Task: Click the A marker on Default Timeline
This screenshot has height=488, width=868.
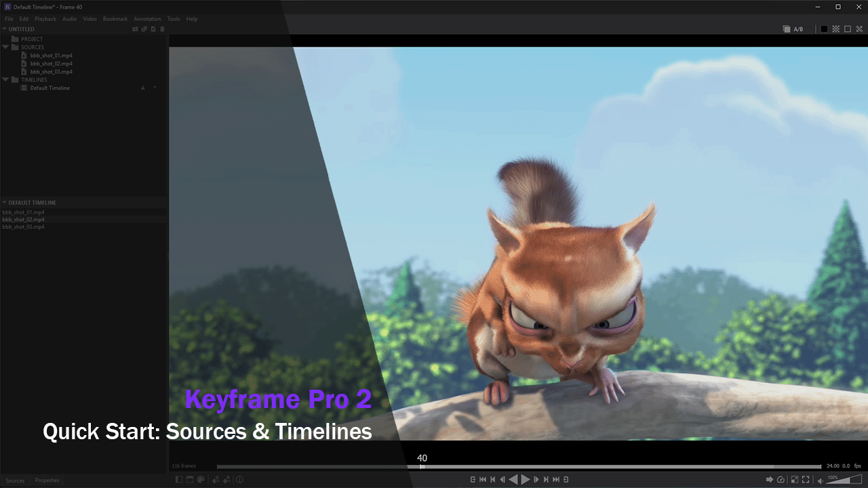Action: [x=142, y=88]
